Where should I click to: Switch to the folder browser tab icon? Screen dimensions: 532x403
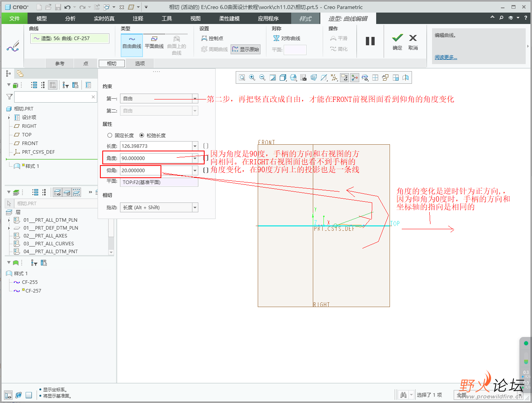tap(20, 74)
